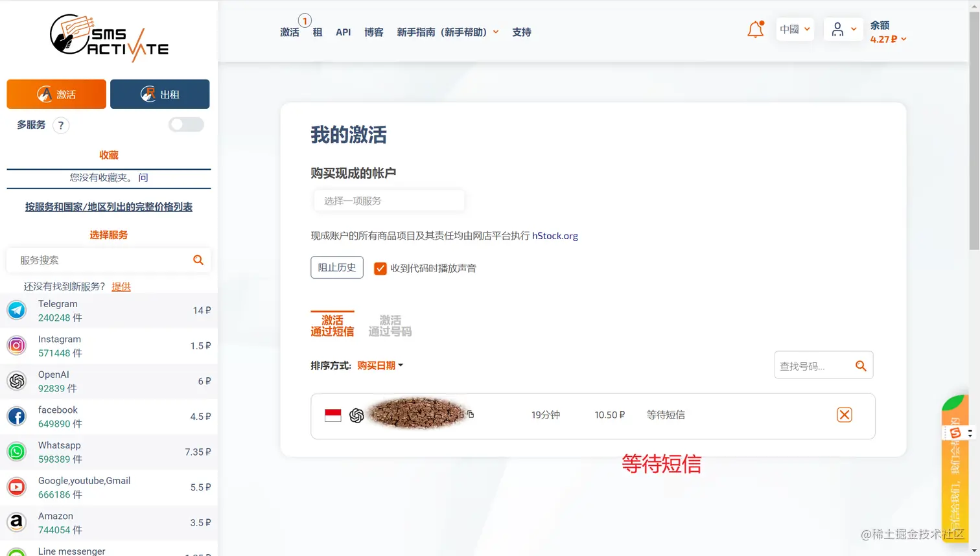
Task: Click the 提供 link
Action: (121, 286)
